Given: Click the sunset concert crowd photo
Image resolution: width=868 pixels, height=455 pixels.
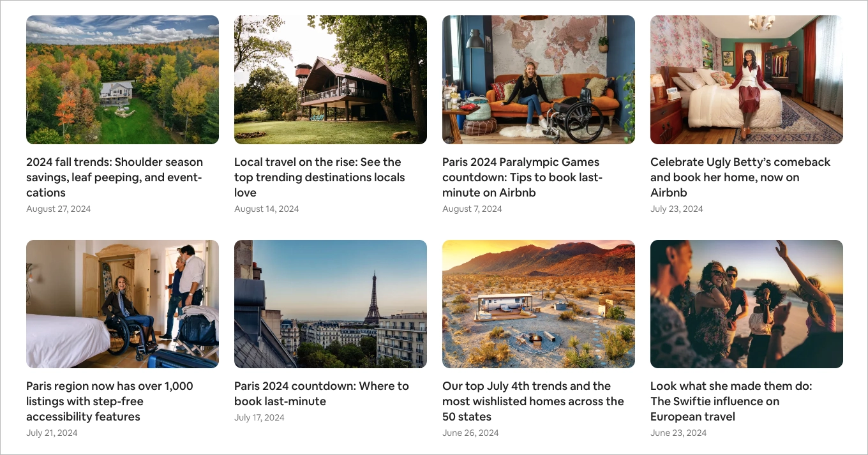Looking at the screenshot, I should coord(746,304).
